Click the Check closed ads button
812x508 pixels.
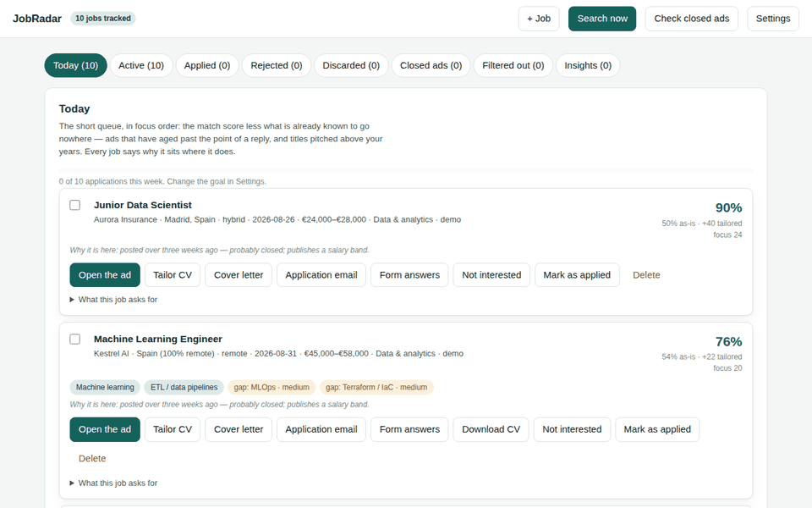pos(691,19)
